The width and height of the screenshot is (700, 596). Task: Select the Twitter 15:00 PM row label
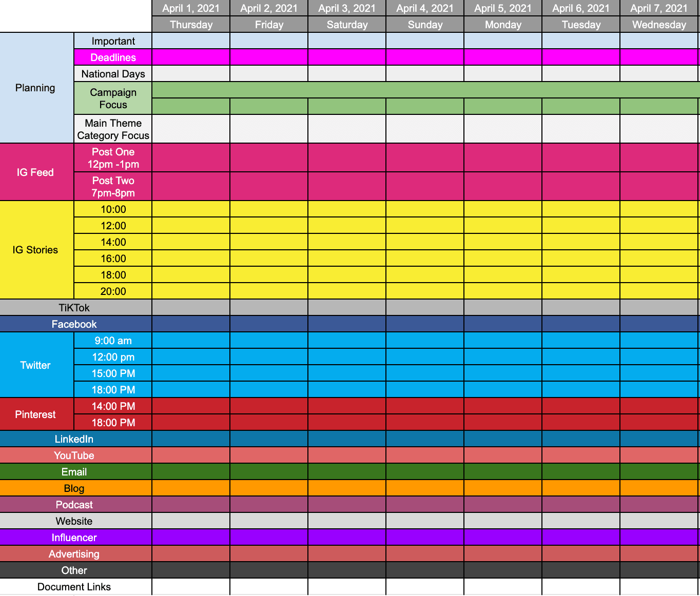(x=113, y=373)
